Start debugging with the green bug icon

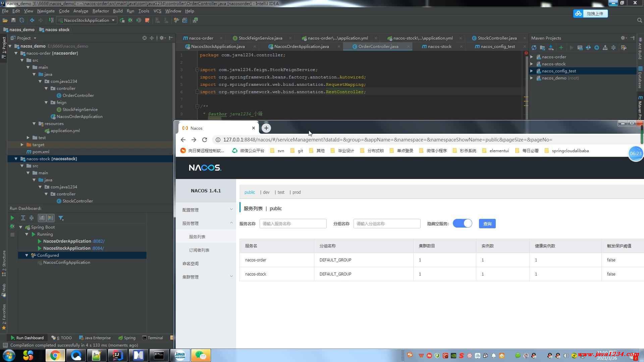130,20
